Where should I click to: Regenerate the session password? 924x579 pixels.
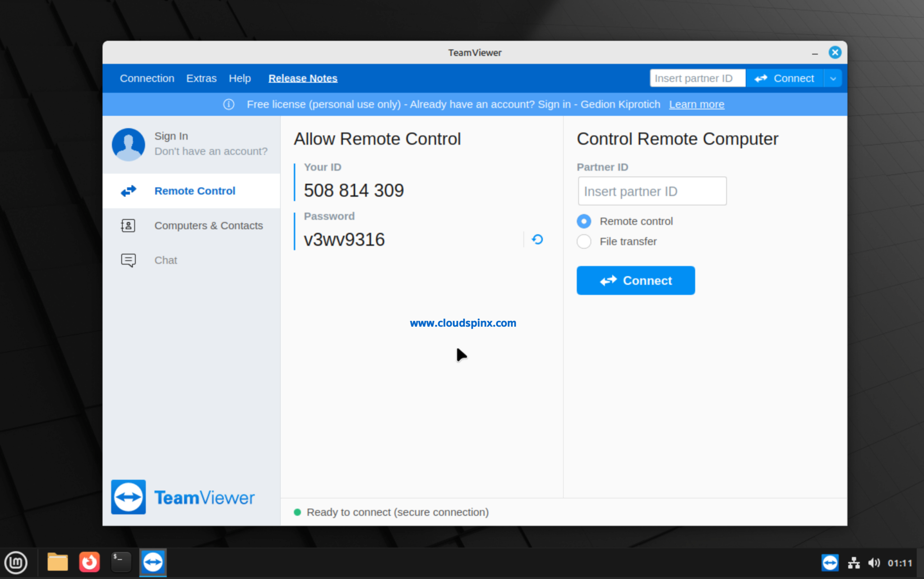(x=536, y=240)
